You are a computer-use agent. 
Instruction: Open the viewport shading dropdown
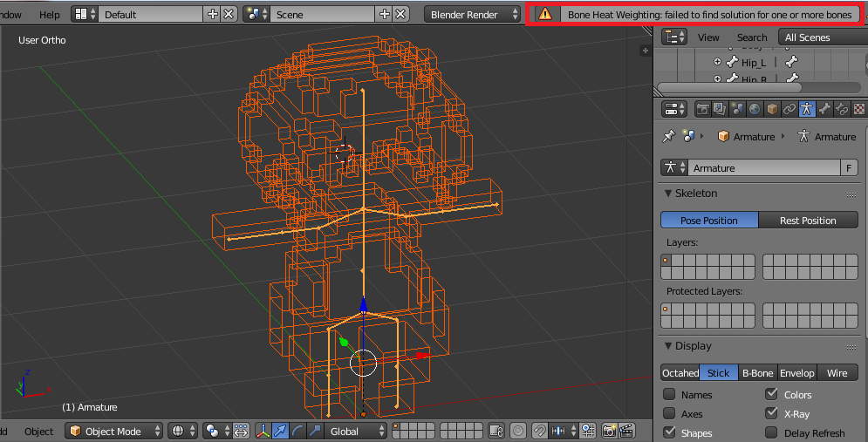click(x=182, y=431)
